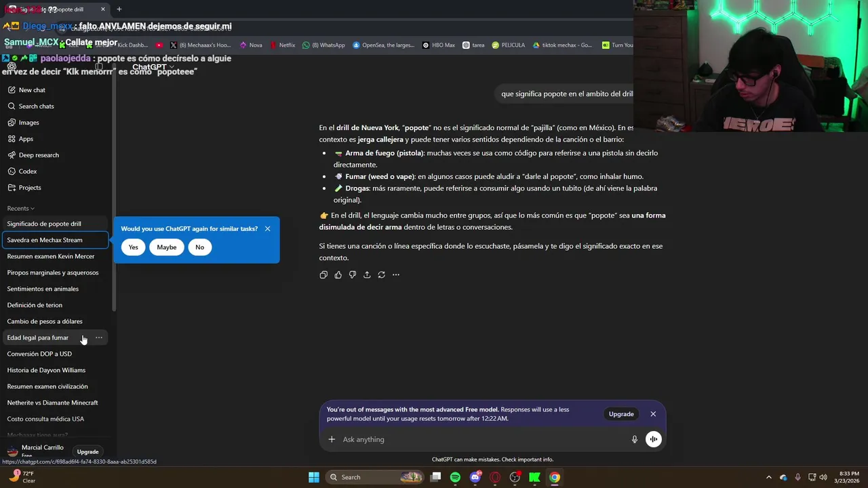The image size is (868, 488).
Task: Open the WhatsApp bookmark
Action: click(323, 45)
